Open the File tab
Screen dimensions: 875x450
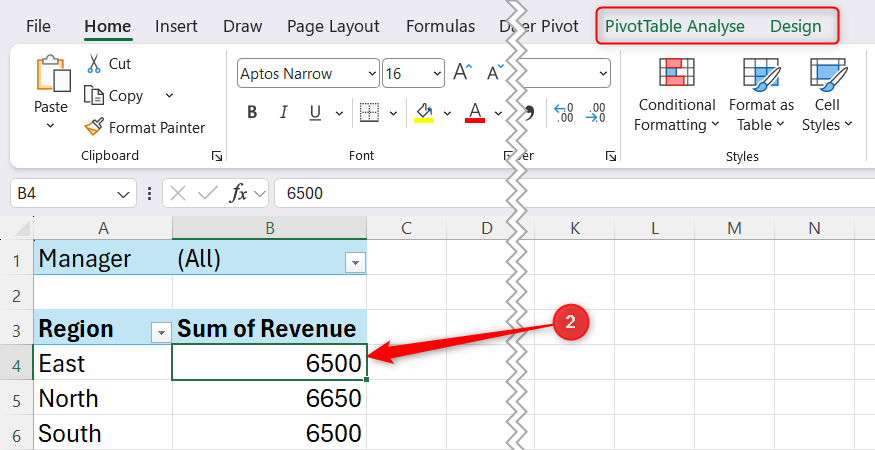tap(38, 26)
